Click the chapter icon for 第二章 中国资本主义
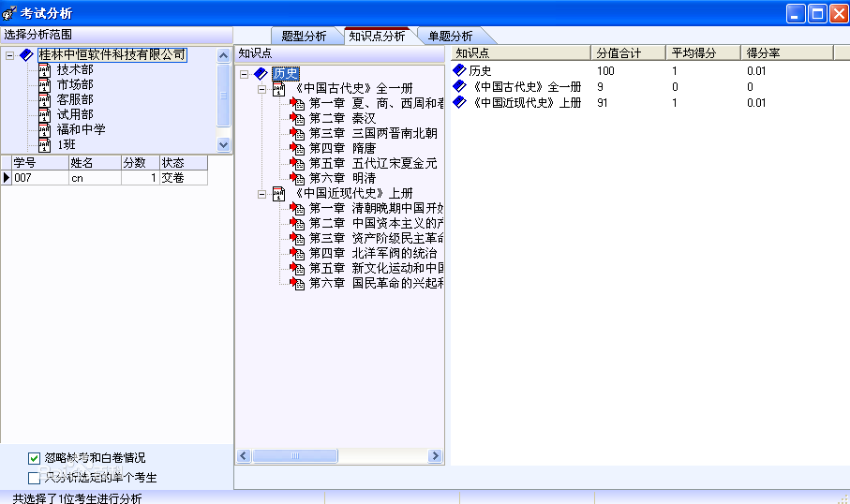The image size is (850, 504). [297, 223]
